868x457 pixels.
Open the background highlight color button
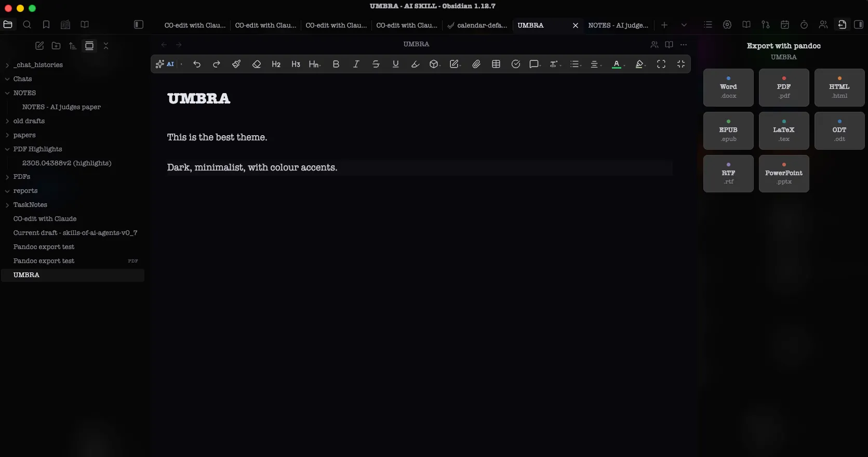(x=640, y=64)
